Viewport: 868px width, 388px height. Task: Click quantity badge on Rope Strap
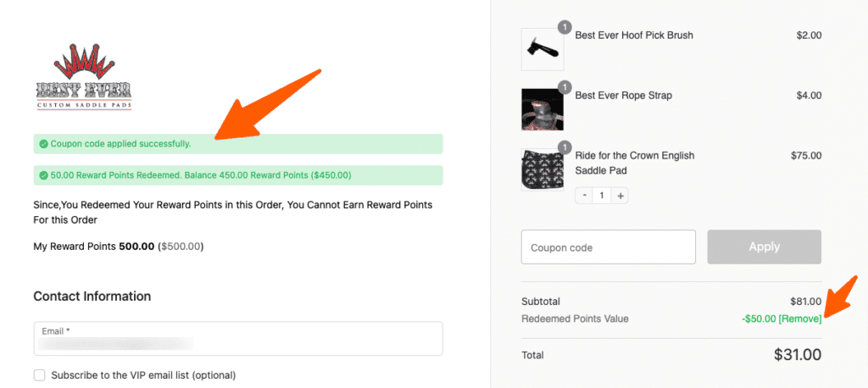564,86
